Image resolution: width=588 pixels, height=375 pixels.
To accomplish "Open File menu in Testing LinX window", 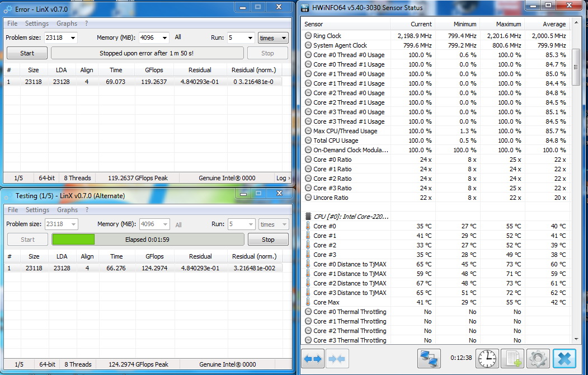I will pos(13,210).
